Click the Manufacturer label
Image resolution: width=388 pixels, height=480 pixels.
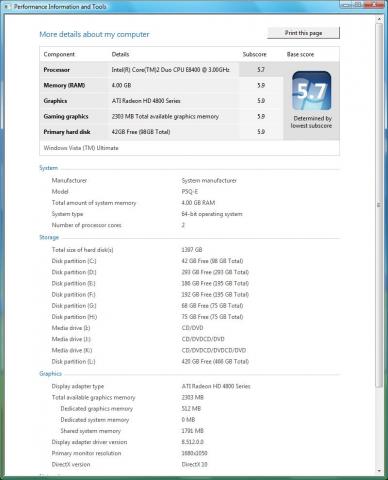pos(69,181)
